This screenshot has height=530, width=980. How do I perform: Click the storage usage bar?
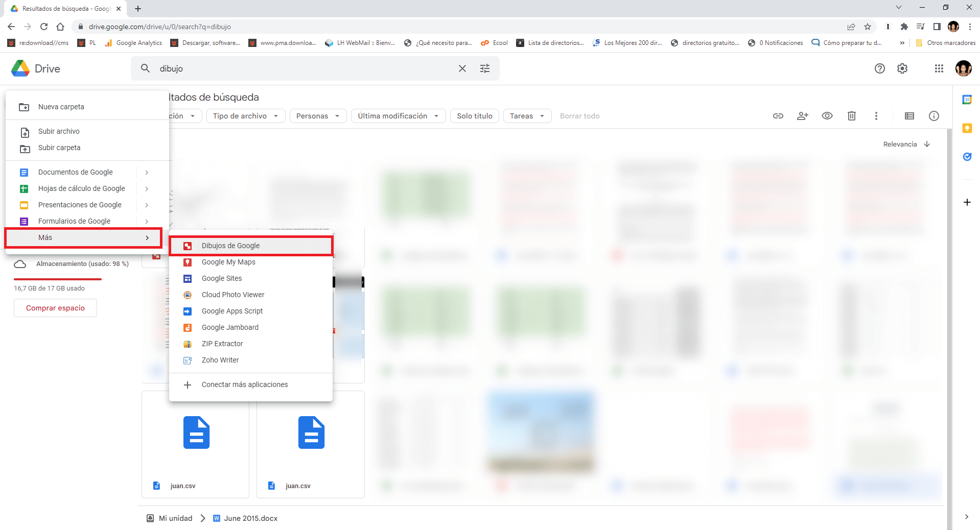(x=58, y=279)
